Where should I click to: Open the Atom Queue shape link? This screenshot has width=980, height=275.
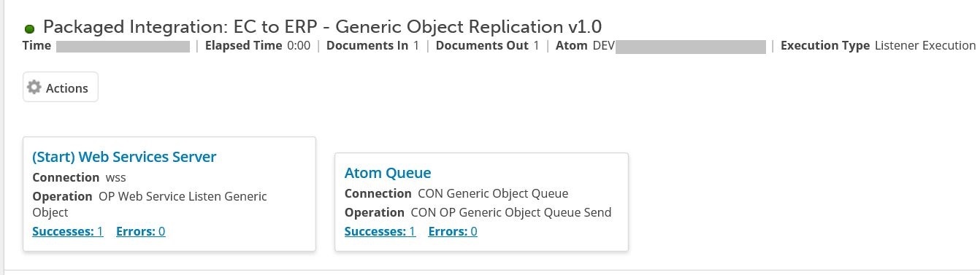click(x=388, y=173)
